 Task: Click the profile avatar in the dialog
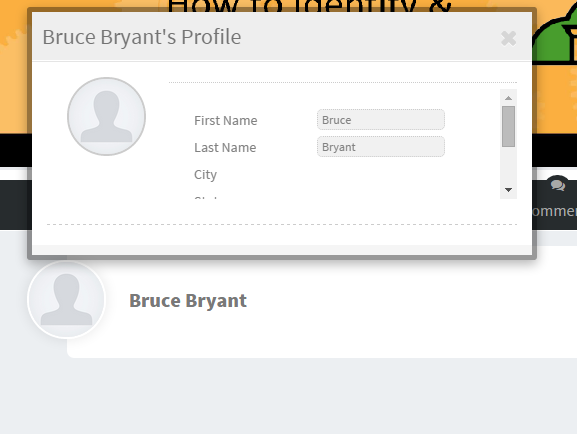coord(106,116)
